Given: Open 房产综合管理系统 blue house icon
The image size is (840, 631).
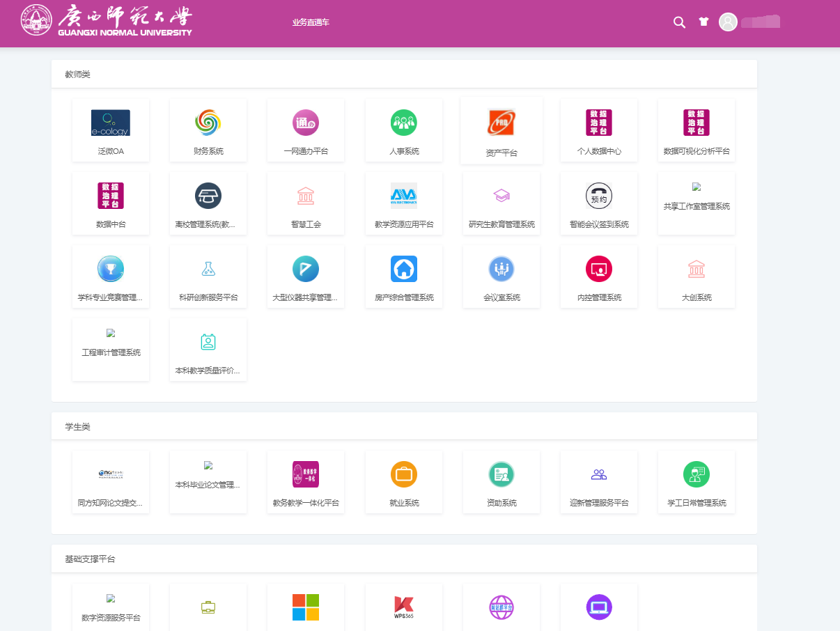Looking at the screenshot, I should [x=404, y=269].
